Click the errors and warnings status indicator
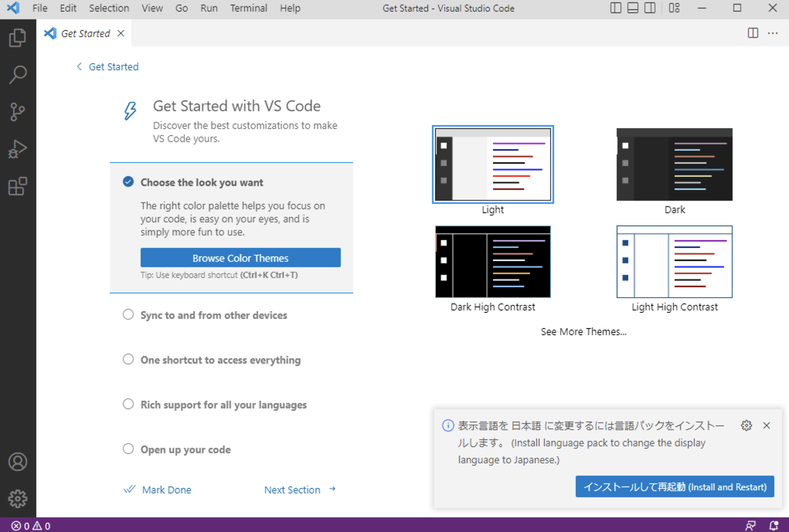 [x=31, y=525]
